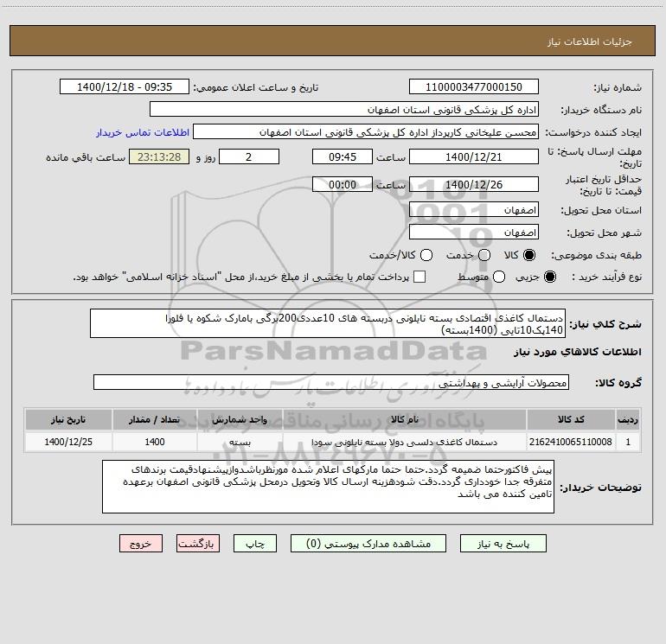
Task: Select the جزیی purchase type radio
Action: (549, 277)
